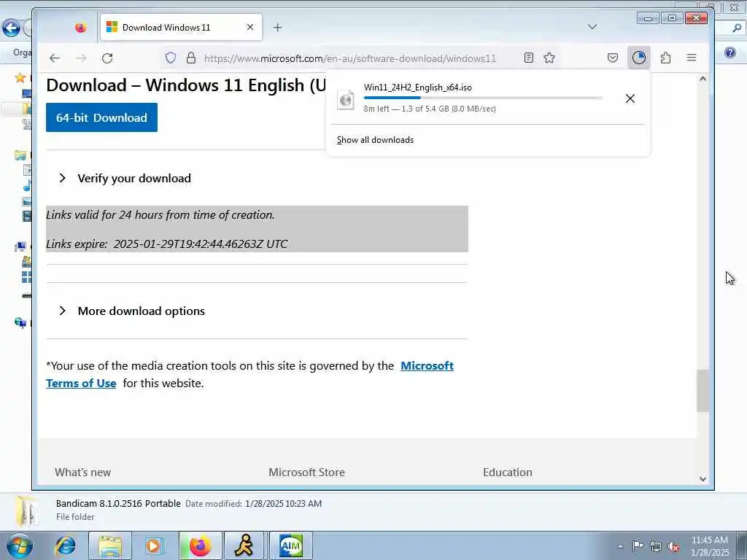Open Windows Media Player taskbar icon
Screen dimensions: 747x560
pos(154,545)
